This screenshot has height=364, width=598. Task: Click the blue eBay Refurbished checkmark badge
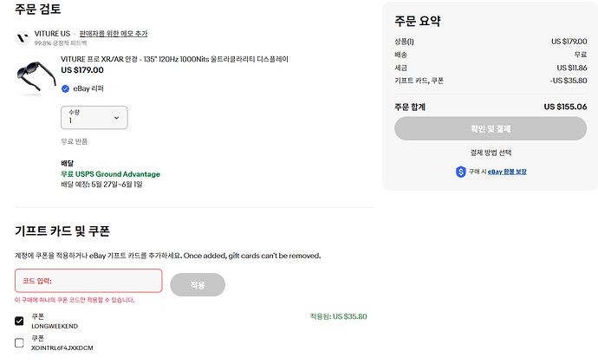tap(65, 88)
